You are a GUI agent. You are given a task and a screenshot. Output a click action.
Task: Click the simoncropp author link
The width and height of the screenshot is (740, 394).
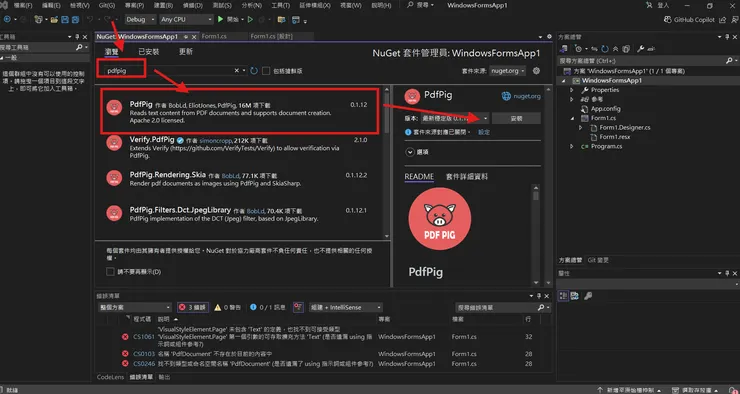tap(217, 141)
